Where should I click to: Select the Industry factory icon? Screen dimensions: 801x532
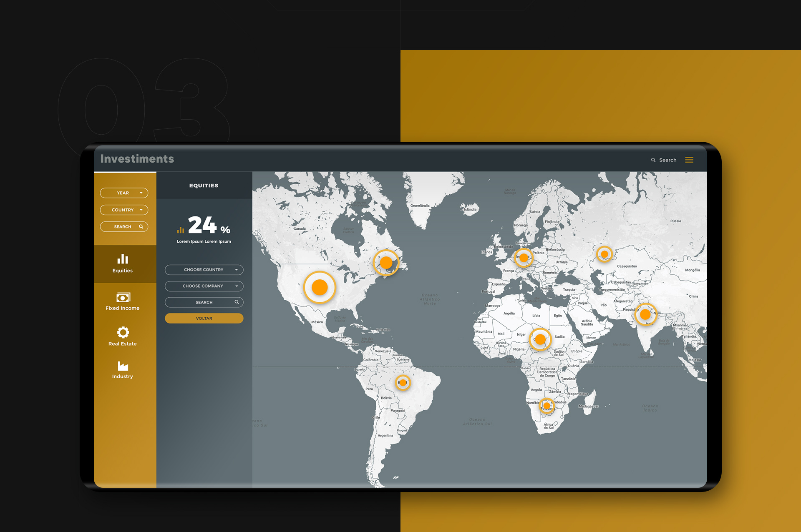[x=123, y=366]
